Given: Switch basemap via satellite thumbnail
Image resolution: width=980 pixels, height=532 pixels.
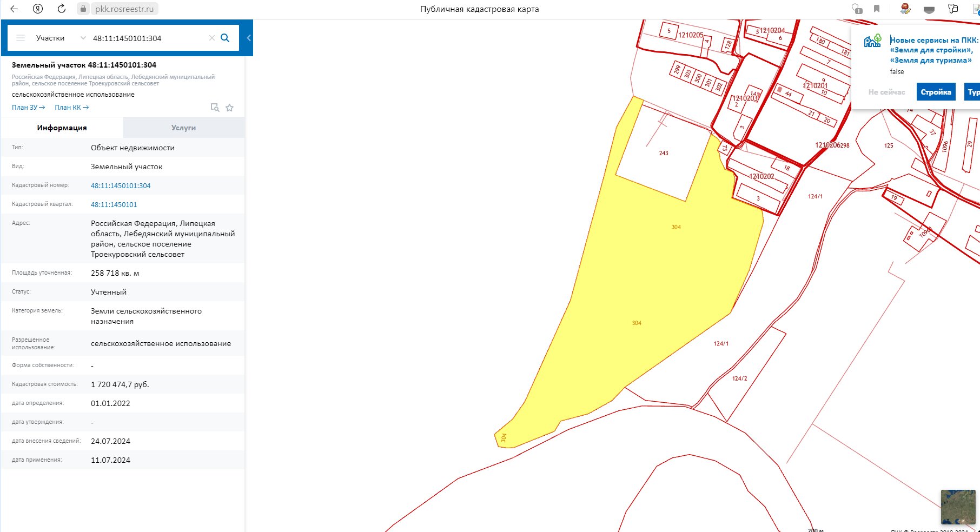Looking at the screenshot, I should [958, 507].
